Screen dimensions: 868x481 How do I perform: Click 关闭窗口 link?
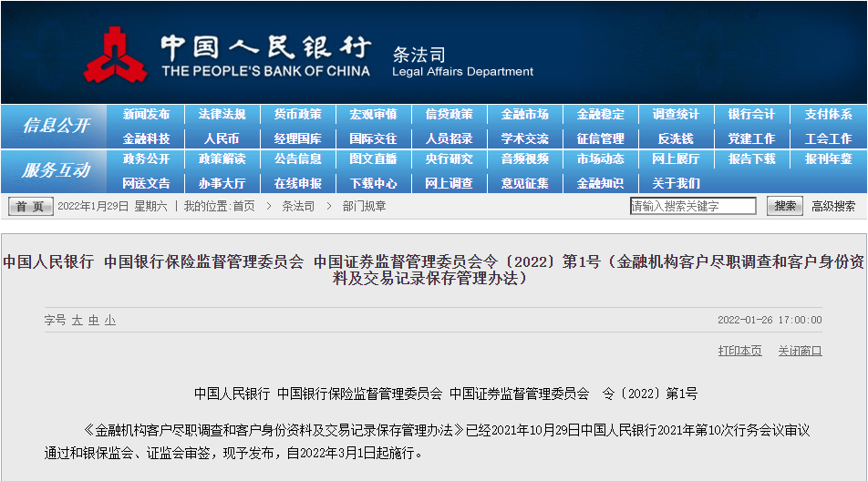pyautogui.click(x=800, y=351)
